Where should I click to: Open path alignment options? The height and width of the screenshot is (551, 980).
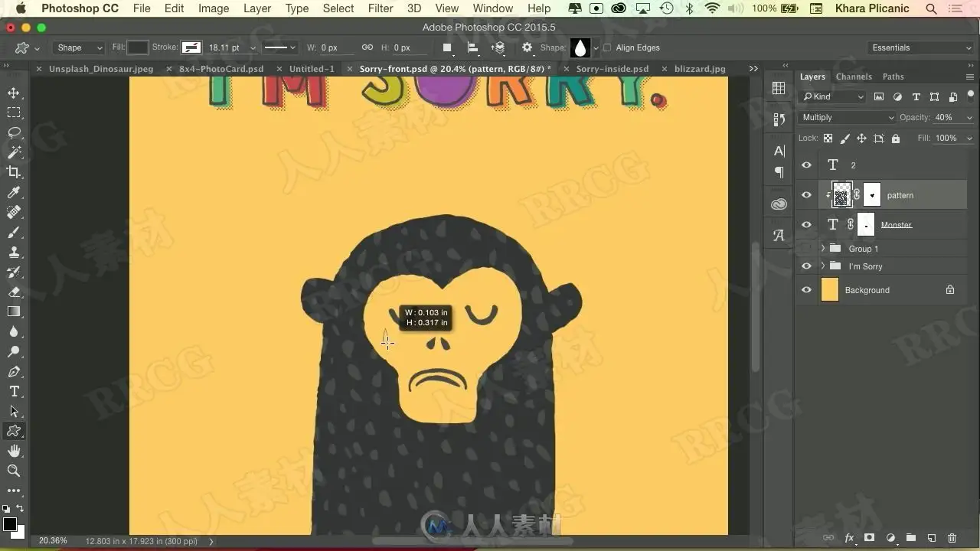473,47
